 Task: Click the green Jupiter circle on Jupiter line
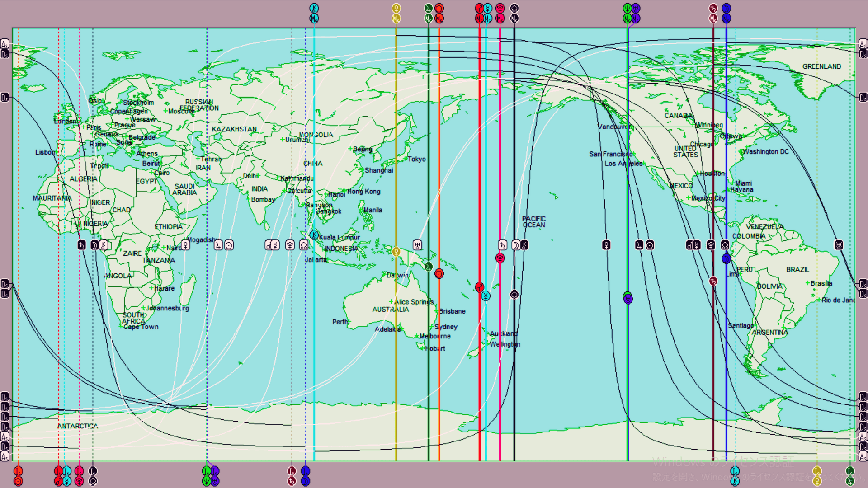click(429, 267)
